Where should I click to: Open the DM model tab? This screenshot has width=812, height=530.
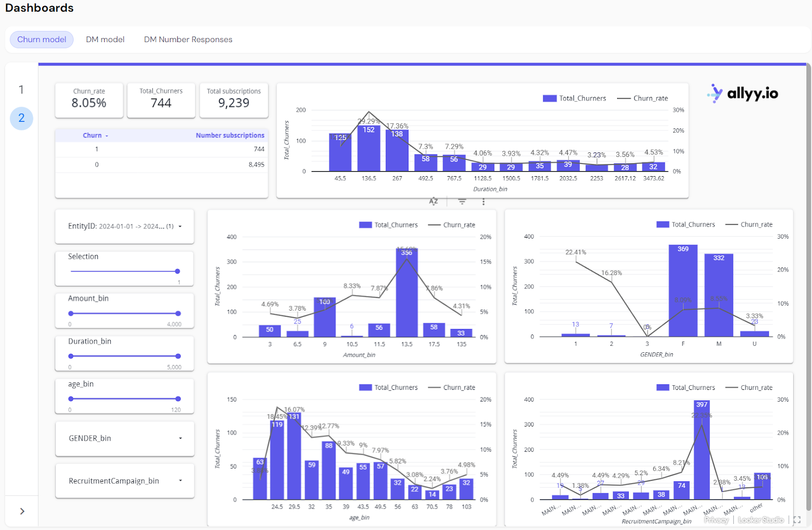[x=105, y=40]
